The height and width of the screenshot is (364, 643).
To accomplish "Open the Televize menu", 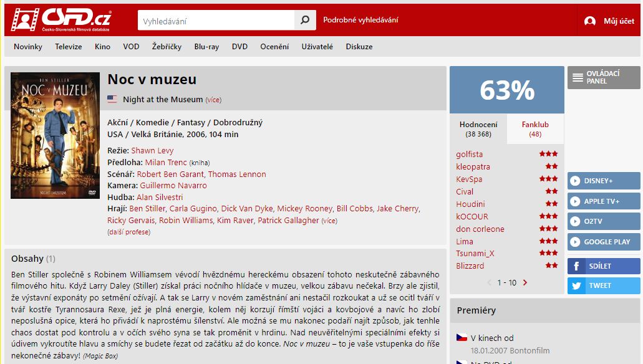I will [x=69, y=47].
